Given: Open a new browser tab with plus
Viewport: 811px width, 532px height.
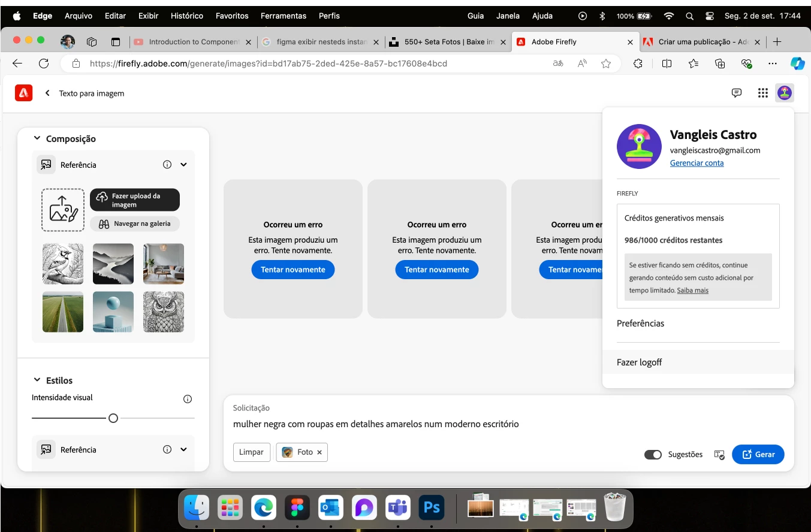Looking at the screenshot, I should point(777,42).
